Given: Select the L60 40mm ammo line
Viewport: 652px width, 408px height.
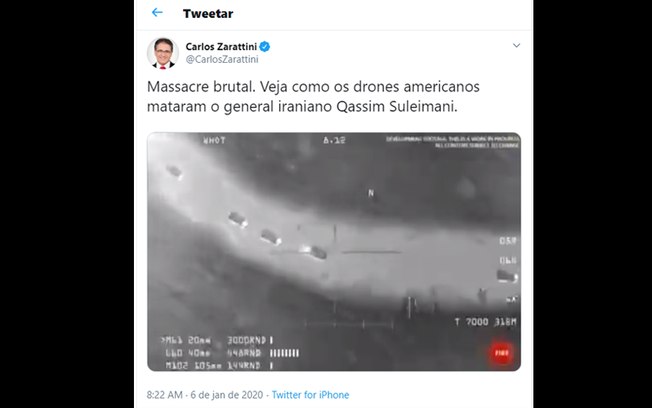Looking at the screenshot, I should (232, 353).
